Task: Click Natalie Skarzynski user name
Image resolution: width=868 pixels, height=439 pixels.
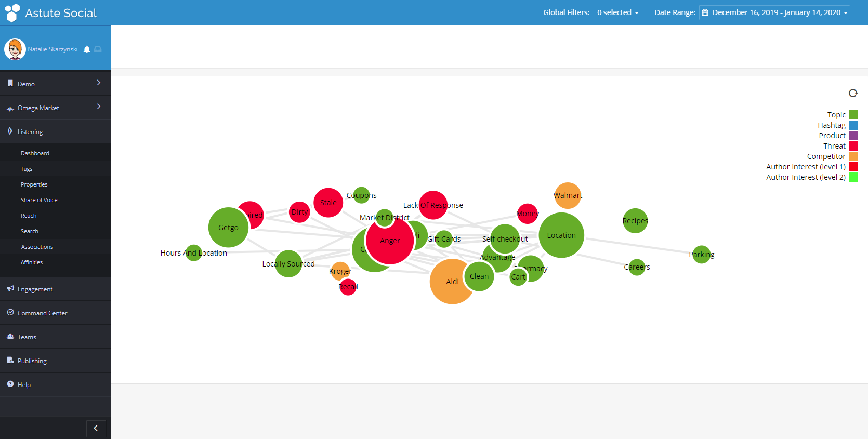Action: pyautogui.click(x=52, y=49)
